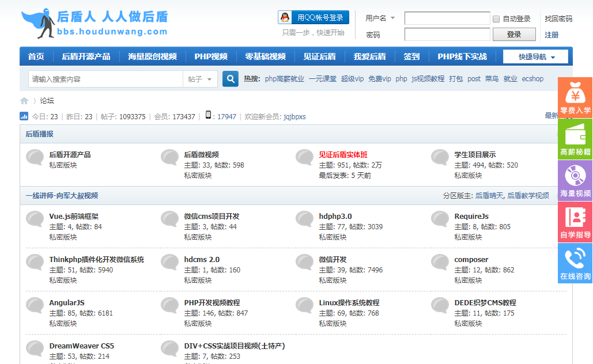Click the home breadcrumb icon
The image size is (593, 364).
[x=24, y=101]
